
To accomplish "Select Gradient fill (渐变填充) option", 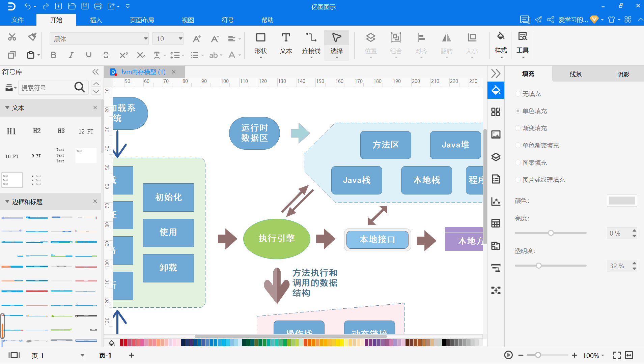I will pyautogui.click(x=531, y=128).
